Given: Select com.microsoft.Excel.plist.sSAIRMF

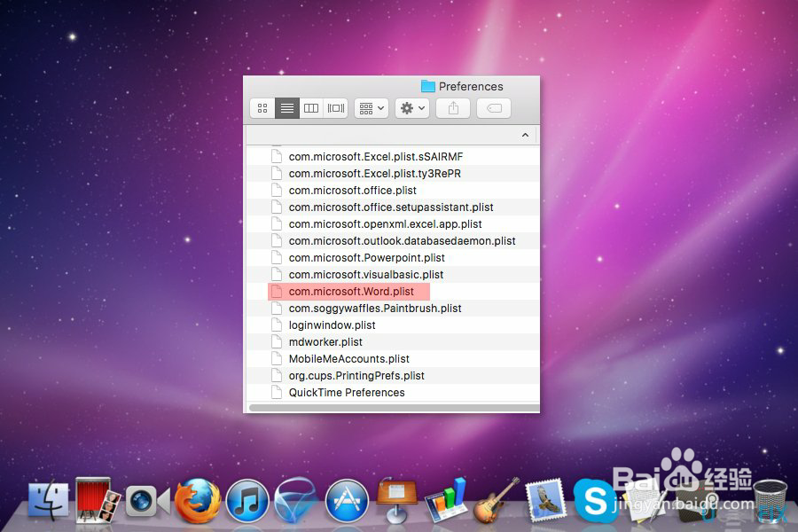Looking at the screenshot, I should [393, 157].
